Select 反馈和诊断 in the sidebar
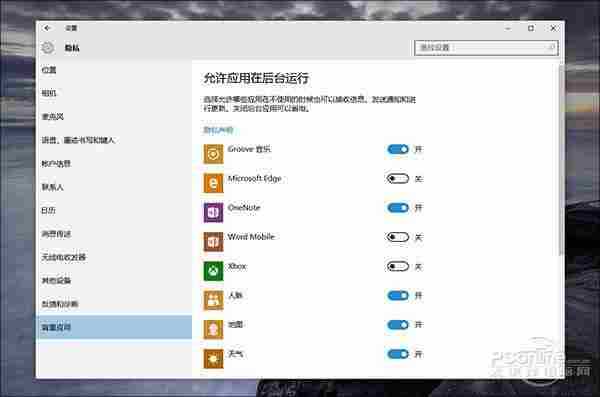 tap(114, 304)
